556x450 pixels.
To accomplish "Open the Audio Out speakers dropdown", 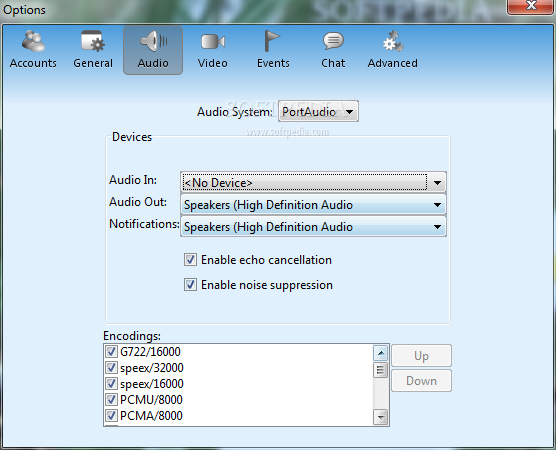I will (313, 205).
